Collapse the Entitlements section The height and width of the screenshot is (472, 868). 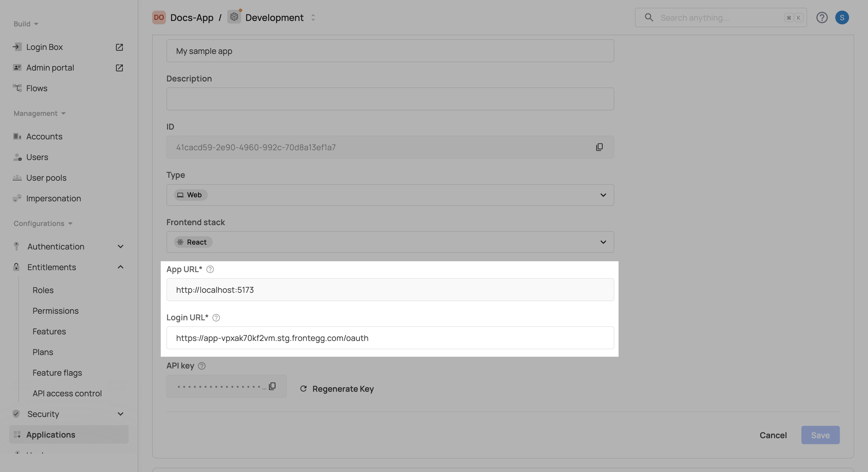[x=120, y=267]
